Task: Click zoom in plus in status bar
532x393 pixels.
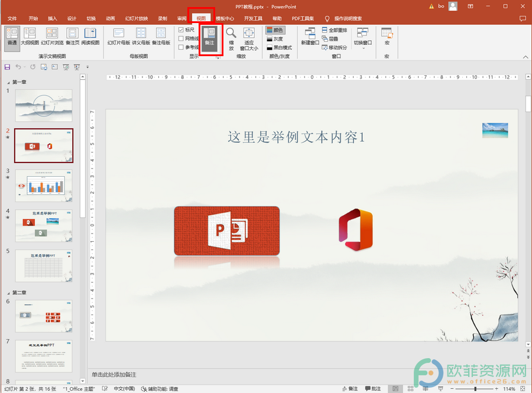Action: click(x=497, y=389)
